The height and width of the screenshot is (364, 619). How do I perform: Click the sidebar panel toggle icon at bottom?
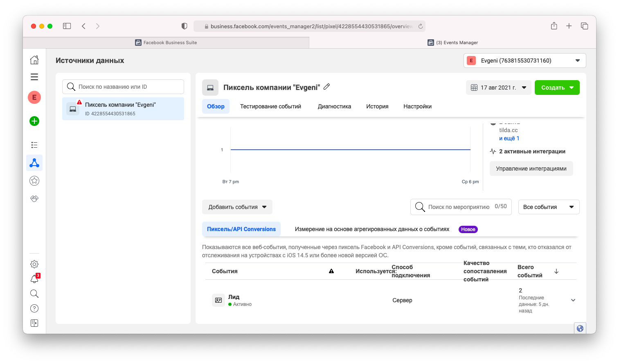tap(34, 323)
